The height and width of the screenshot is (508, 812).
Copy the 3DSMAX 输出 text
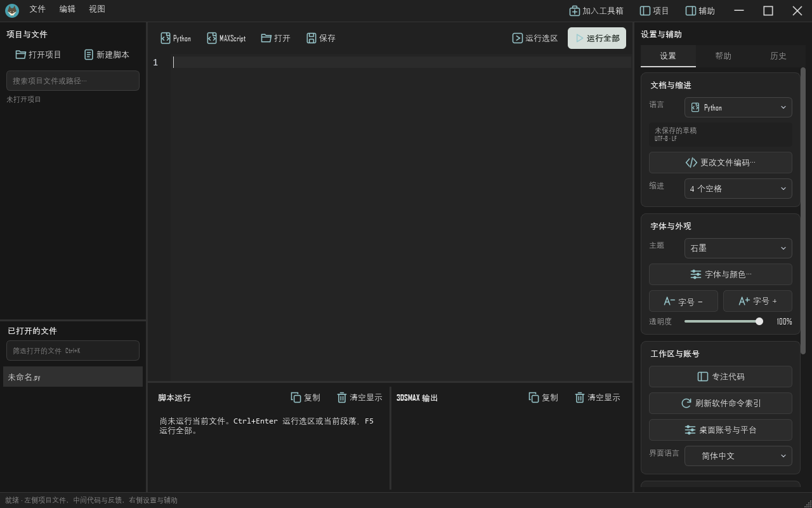coord(544,398)
